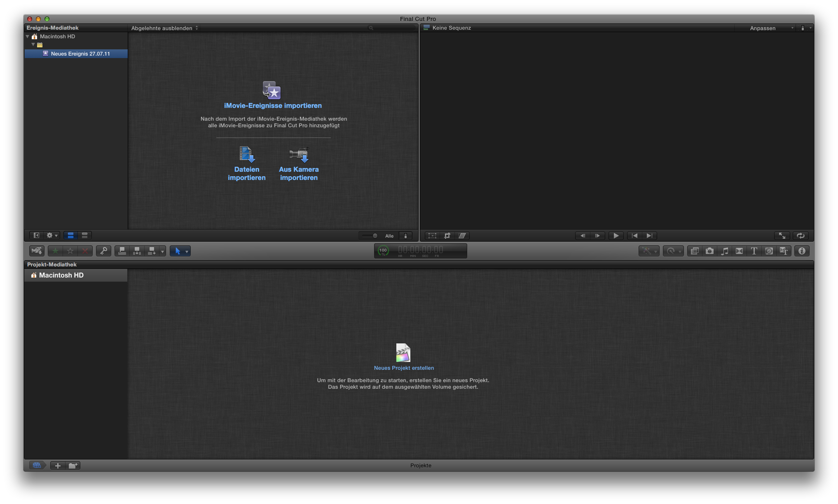Click the 'Ereignis-Mediathek' panel header
Screen dimensions: 838x504
point(52,28)
